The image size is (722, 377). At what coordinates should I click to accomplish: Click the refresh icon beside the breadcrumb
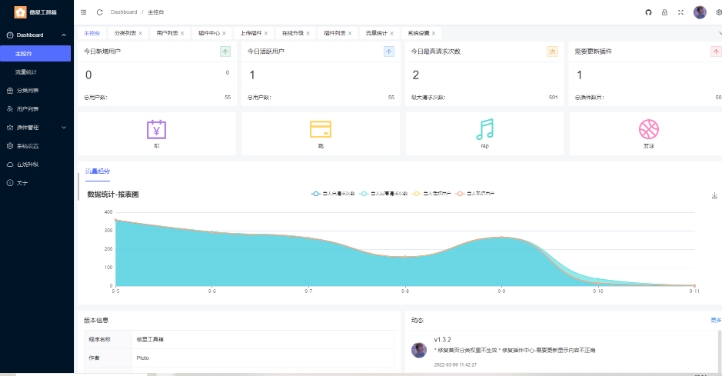(99, 12)
